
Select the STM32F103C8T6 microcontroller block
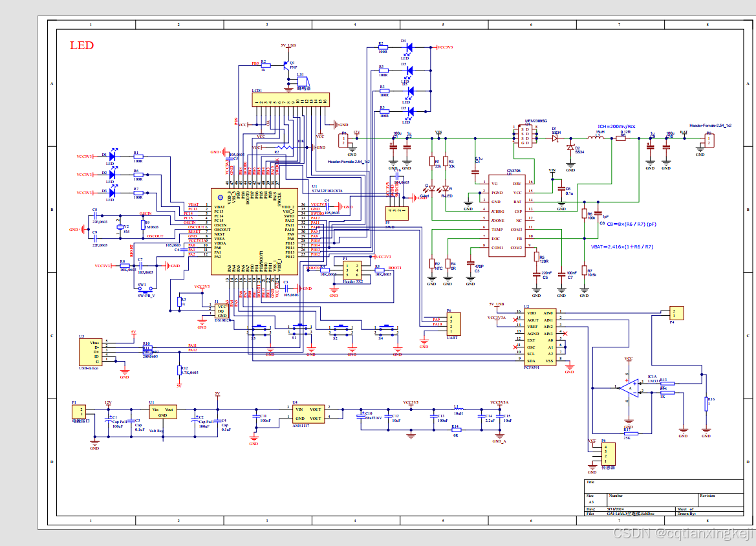tap(254, 231)
